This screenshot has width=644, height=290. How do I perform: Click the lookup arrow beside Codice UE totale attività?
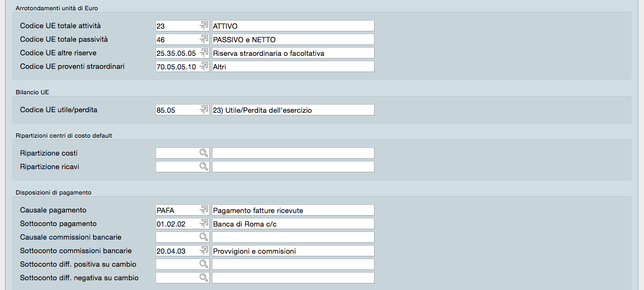(204, 26)
